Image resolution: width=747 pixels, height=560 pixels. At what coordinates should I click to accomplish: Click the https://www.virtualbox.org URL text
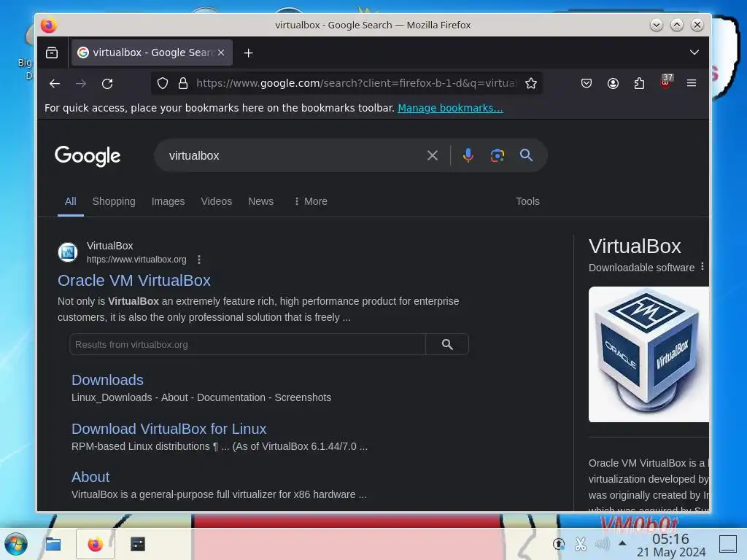click(136, 260)
